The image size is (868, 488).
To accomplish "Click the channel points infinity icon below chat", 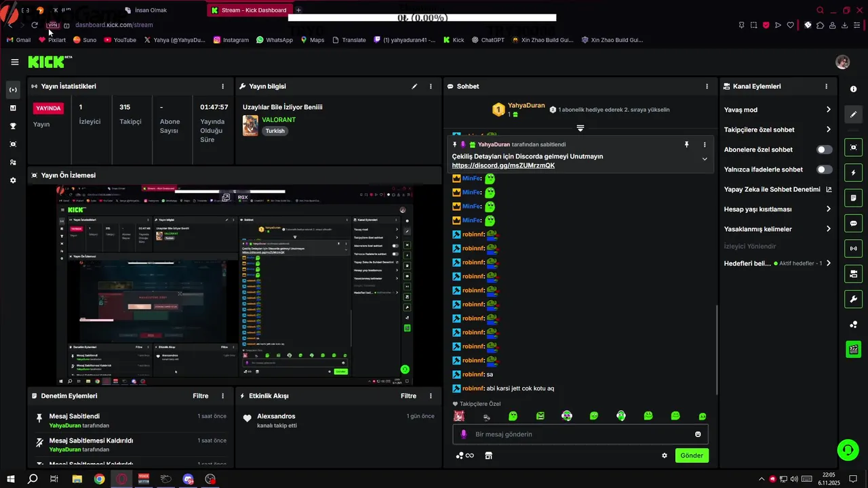I will [x=465, y=455].
